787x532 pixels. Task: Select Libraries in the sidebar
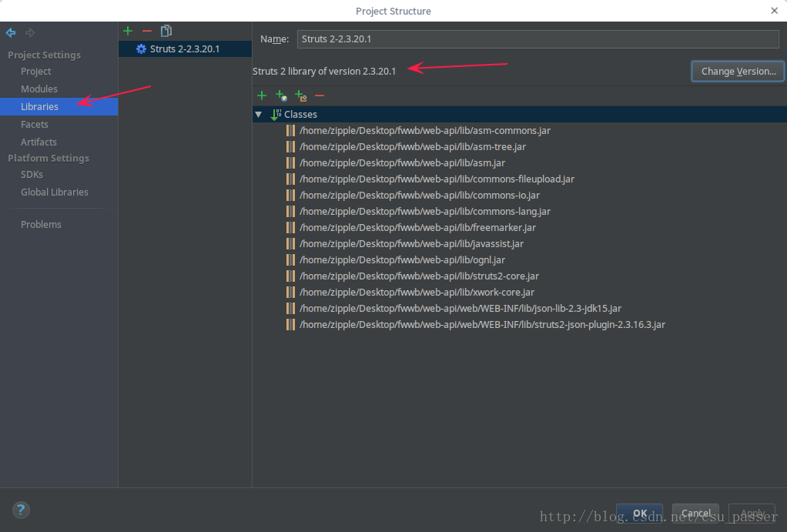pos(59,106)
